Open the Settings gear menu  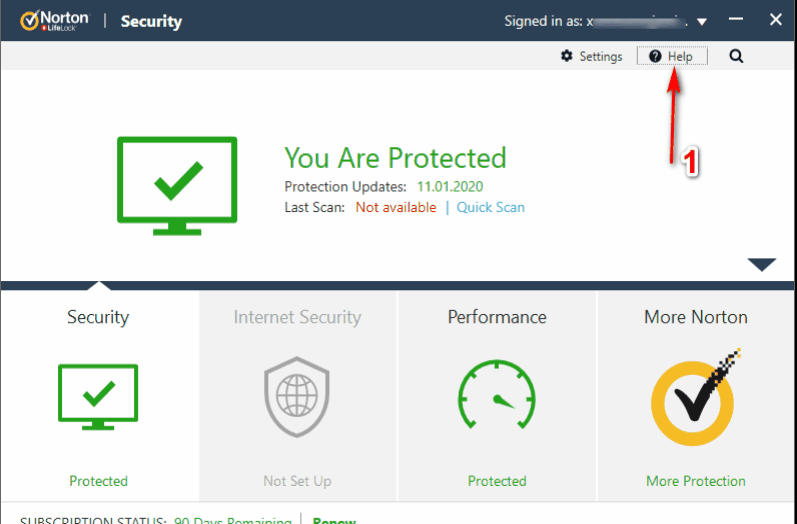pos(592,56)
